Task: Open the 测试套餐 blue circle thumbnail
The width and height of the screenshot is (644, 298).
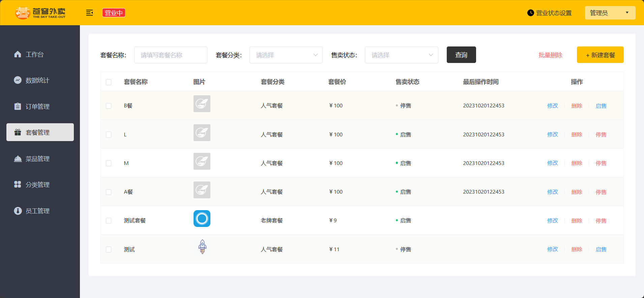Action: (202, 219)
